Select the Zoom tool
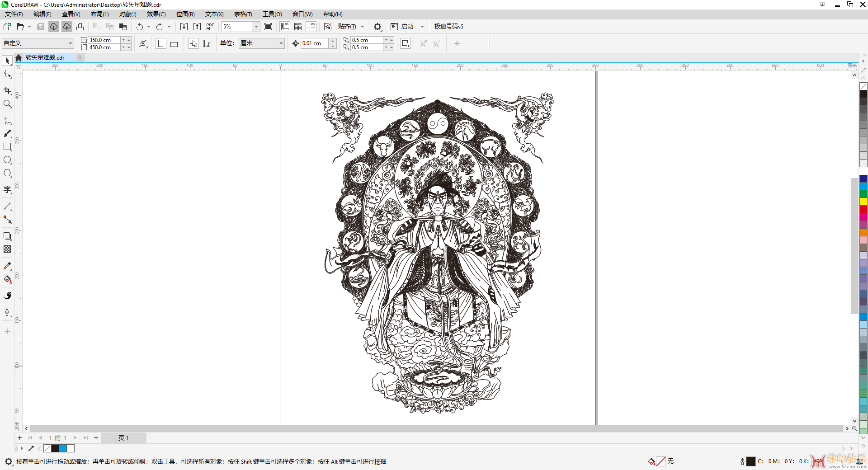Screen dimensions: 868x470 tap(7, 104)
